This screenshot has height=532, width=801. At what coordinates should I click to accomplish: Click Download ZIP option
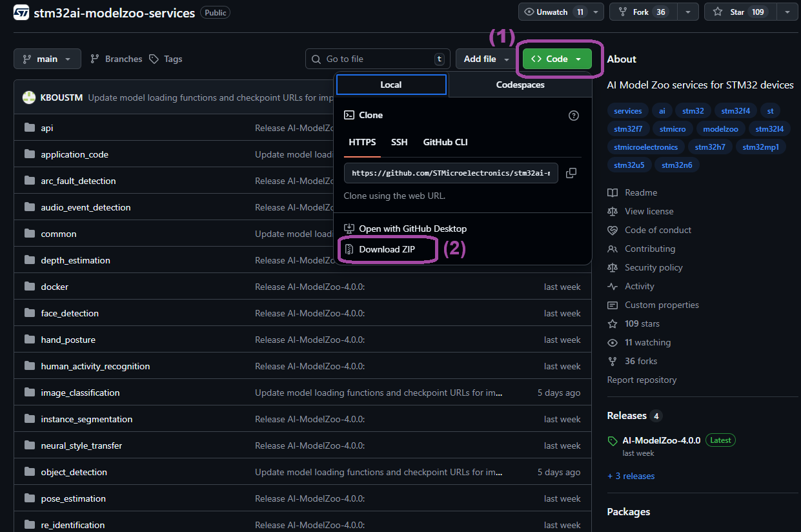tap(380, 249)
